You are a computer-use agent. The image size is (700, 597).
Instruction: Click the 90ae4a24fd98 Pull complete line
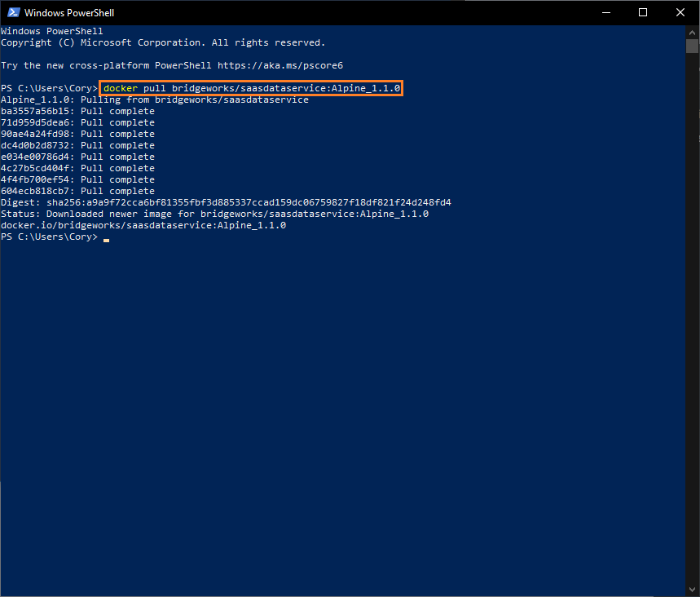coord(77,134)
